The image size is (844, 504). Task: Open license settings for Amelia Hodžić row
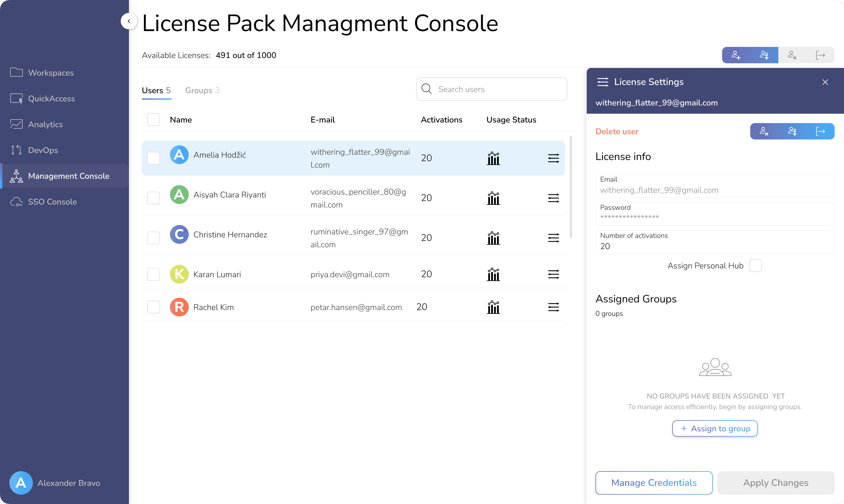coord(553,158)
